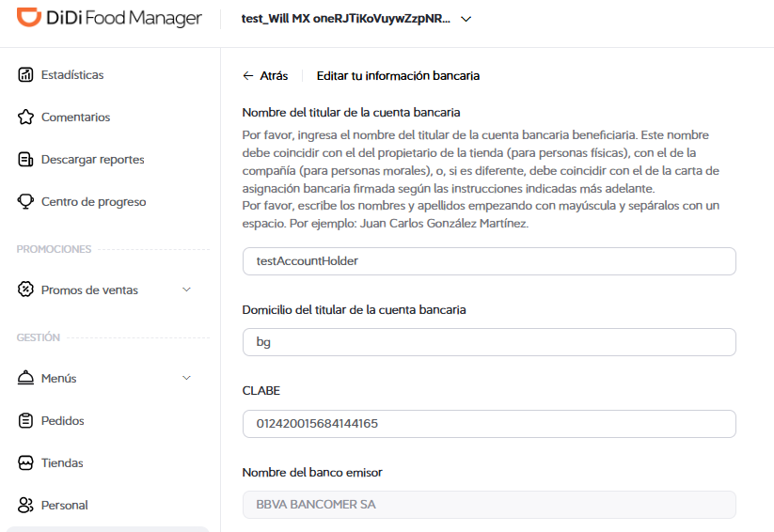Click the Comentarios star icon
774x532 pixels.
click(25, 117)
